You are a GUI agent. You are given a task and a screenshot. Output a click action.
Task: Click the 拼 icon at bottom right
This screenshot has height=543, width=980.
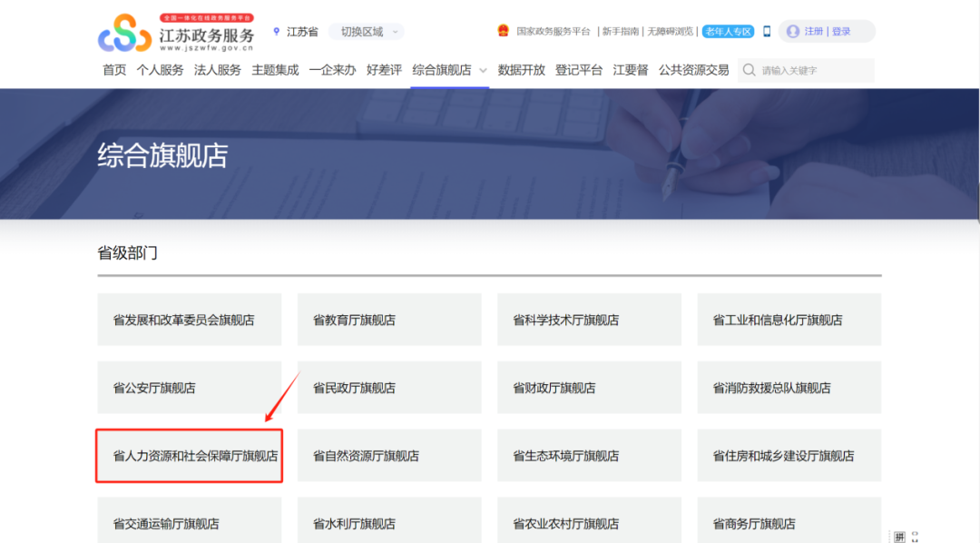click(x=899, y=538)
